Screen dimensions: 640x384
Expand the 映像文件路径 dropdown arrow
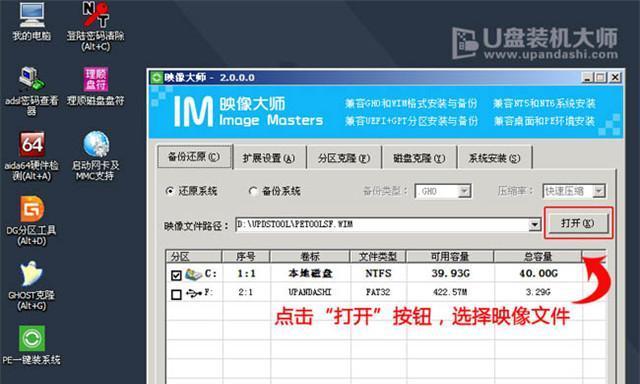(534, 224)
